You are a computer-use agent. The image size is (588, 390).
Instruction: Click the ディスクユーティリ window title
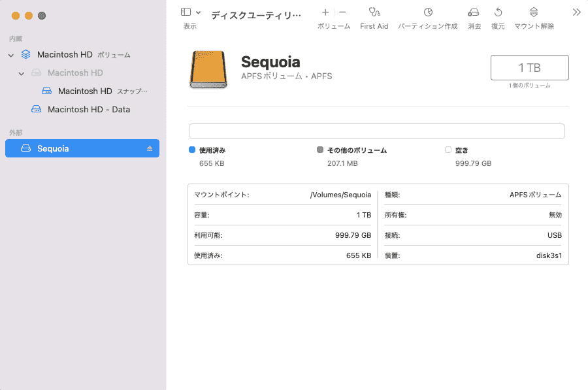[x=256, y=16]
